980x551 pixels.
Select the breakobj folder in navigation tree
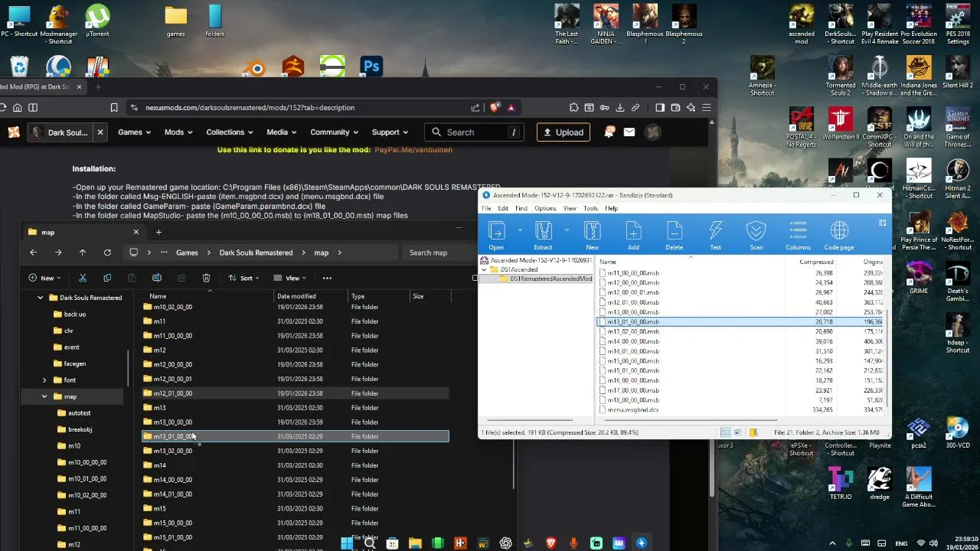tap(80, 429)
